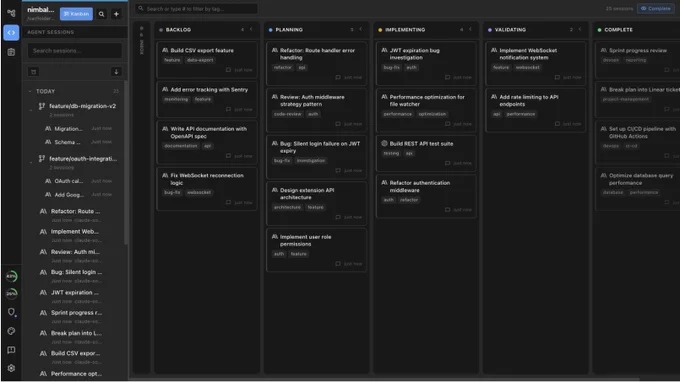Collapse feature/oauth-integration branch group

pyautogui.click(x=31, y=163)
